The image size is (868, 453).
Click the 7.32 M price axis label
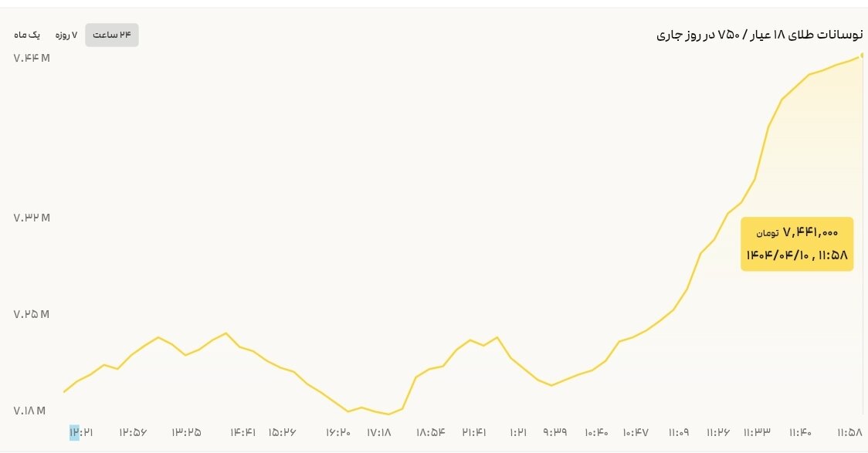(32, 218)
